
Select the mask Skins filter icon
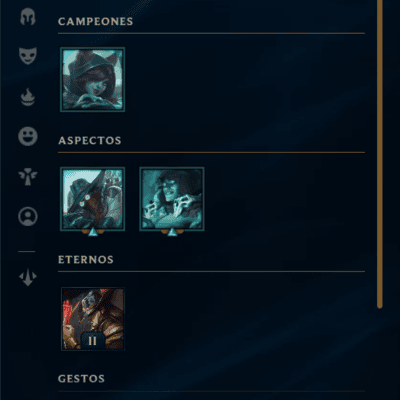pyautogui.click(x=28, y=56)
